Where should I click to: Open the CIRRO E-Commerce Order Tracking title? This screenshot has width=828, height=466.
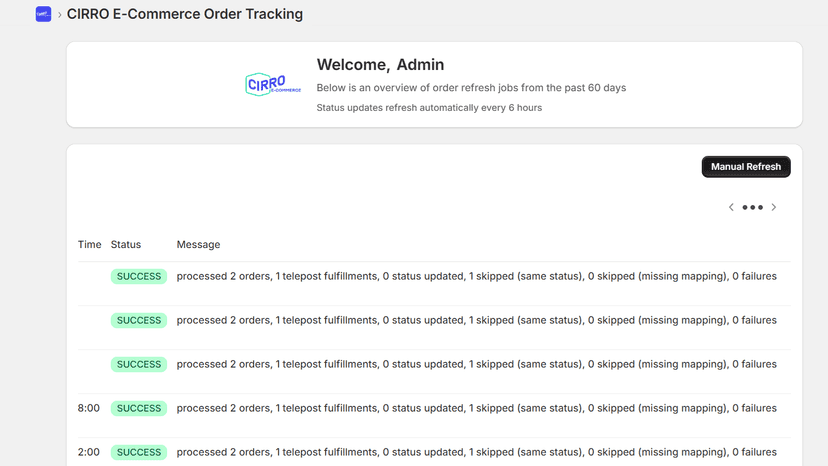(185, 14)
